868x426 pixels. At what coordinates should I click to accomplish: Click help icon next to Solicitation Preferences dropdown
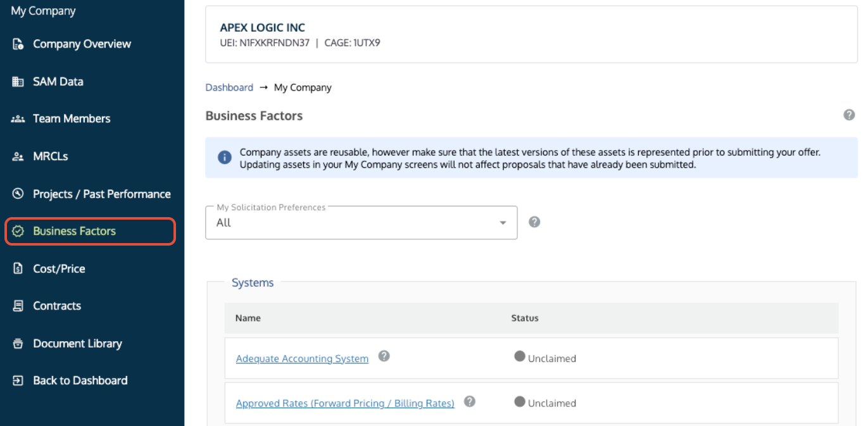(x=534, y=222)
